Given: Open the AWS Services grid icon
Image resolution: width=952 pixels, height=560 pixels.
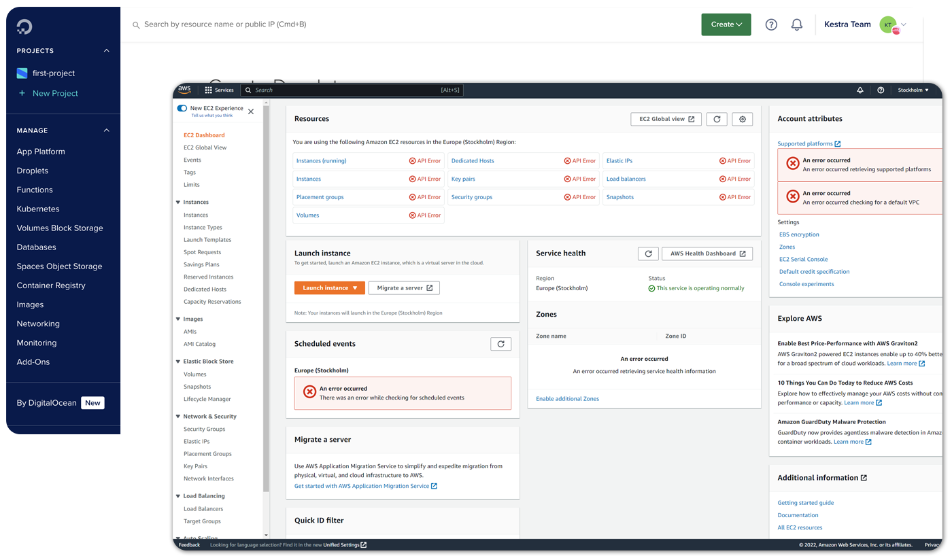Looking at the screenshot, I should click(x=208, y=90).
